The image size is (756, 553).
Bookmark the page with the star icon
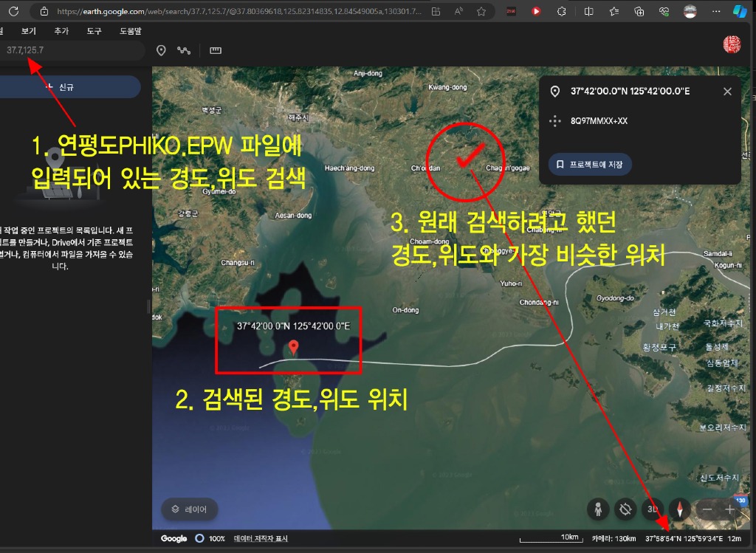[x=481, y=12]
